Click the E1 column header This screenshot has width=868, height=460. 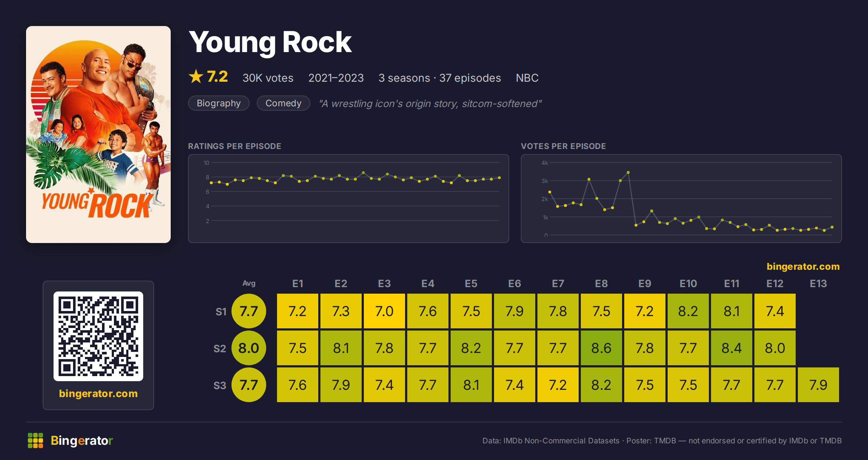pos(298,284)
